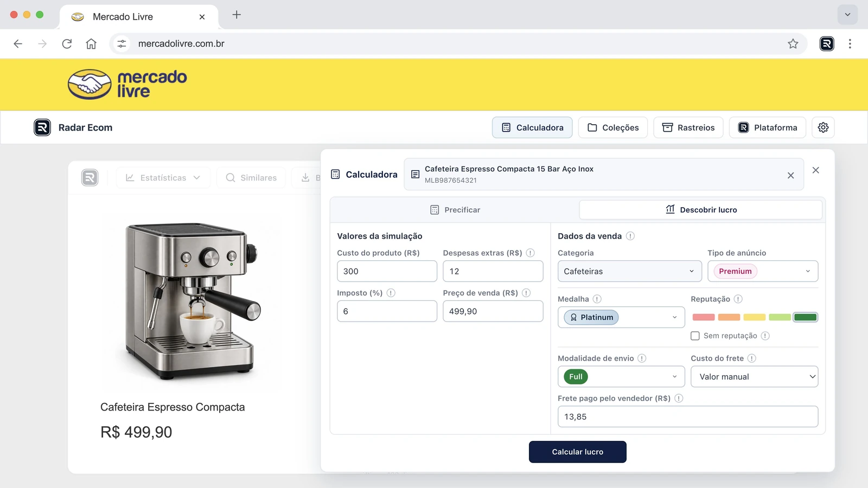This screenshot has width=868, height=488.
Task: Open the Coleções section
Action: (613, 127)
